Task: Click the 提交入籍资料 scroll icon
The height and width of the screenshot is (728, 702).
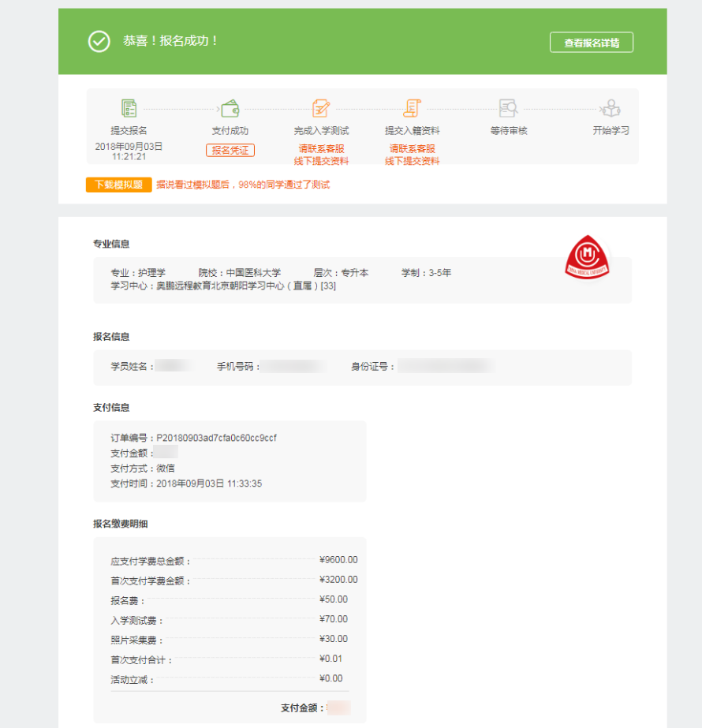Action: pyautogui.click(x=413, y=106)
